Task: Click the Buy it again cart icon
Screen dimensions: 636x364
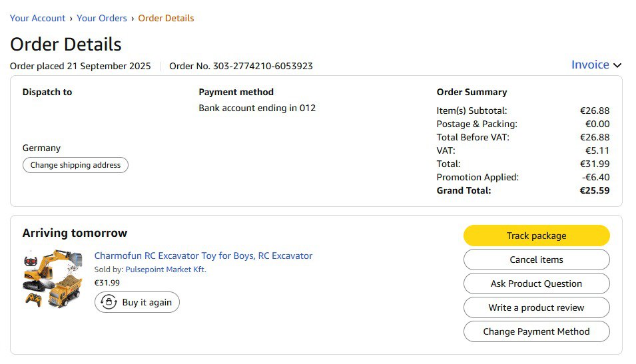Action: [x=109, y=302]
